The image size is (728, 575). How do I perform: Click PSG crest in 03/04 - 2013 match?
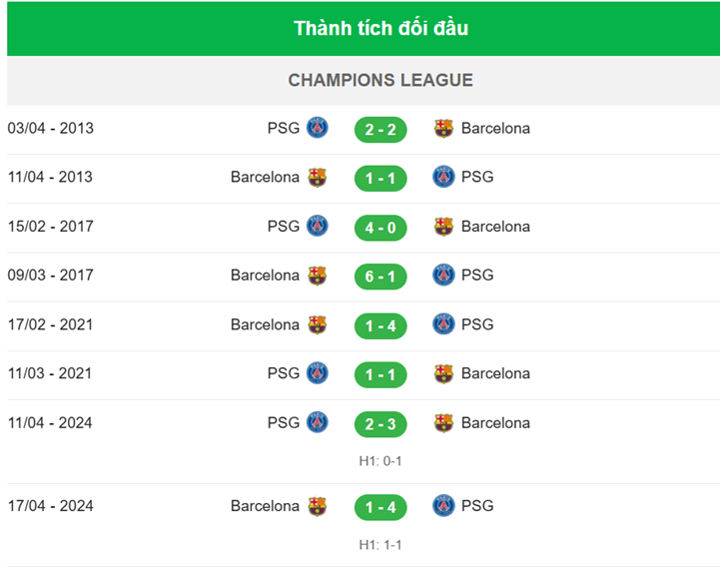(318, 128)
